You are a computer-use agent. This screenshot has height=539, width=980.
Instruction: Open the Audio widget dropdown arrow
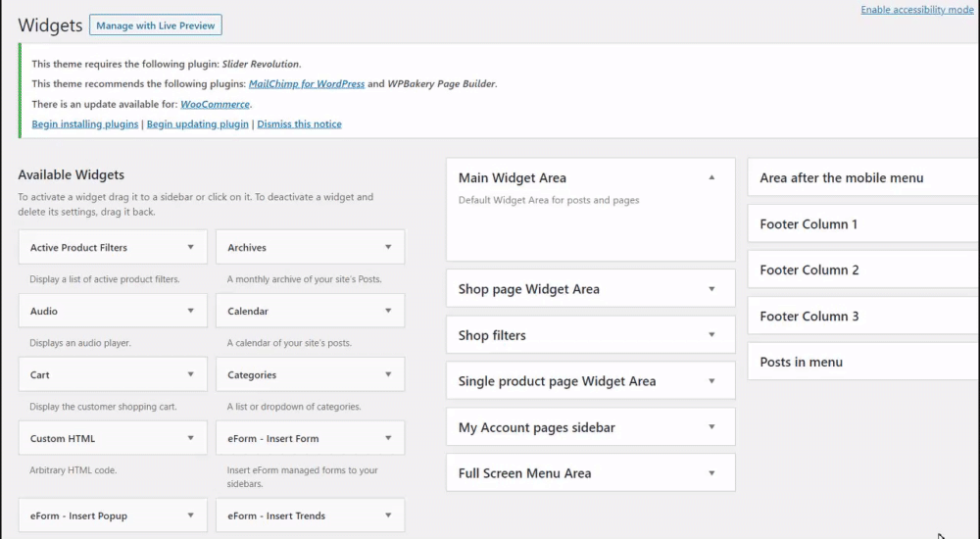[x=191, y=312]
